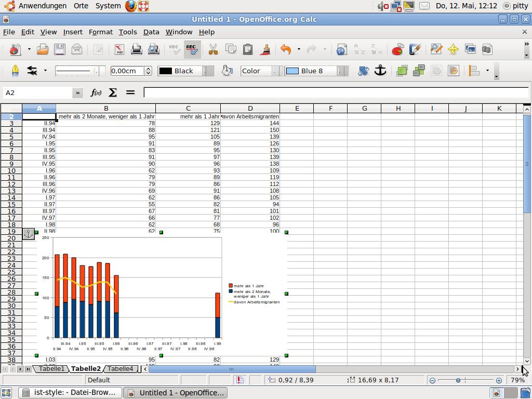Switch to ist-style Datei-Browser taskbar window

click(x=70, y=392)
